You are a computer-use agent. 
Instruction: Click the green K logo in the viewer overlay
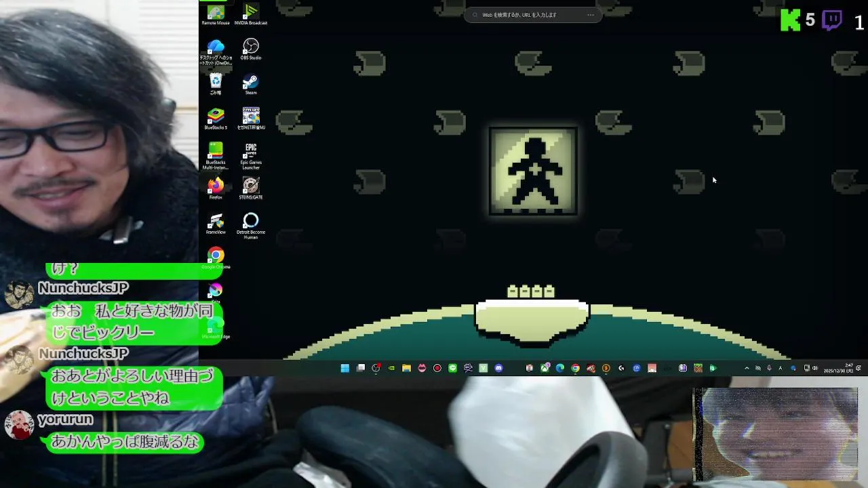click(790, 21)
